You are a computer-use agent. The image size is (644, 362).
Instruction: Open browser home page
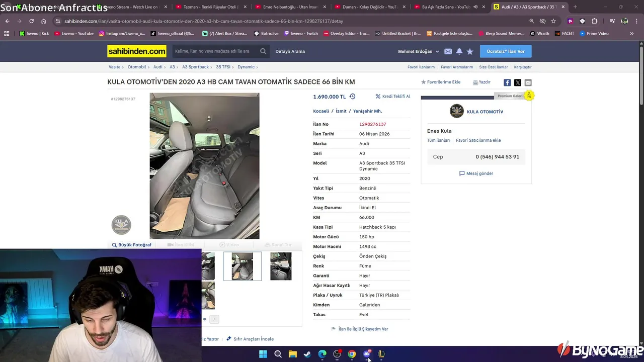(44, 21)
